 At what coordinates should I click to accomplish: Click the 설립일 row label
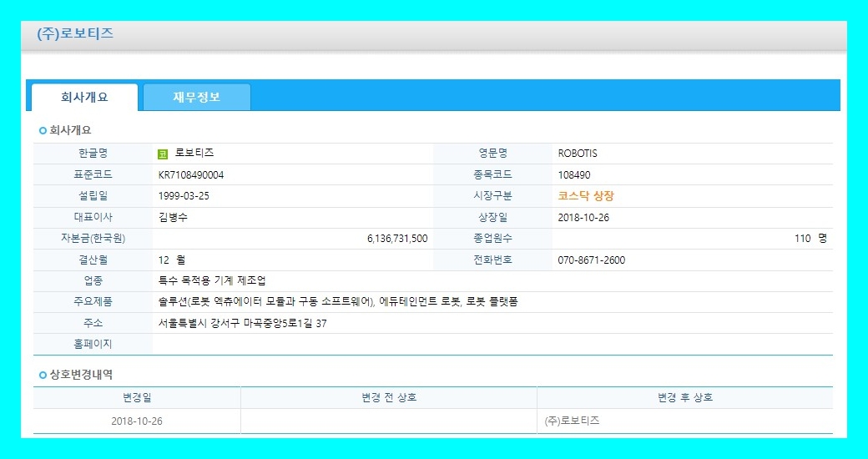coord(93,196)
